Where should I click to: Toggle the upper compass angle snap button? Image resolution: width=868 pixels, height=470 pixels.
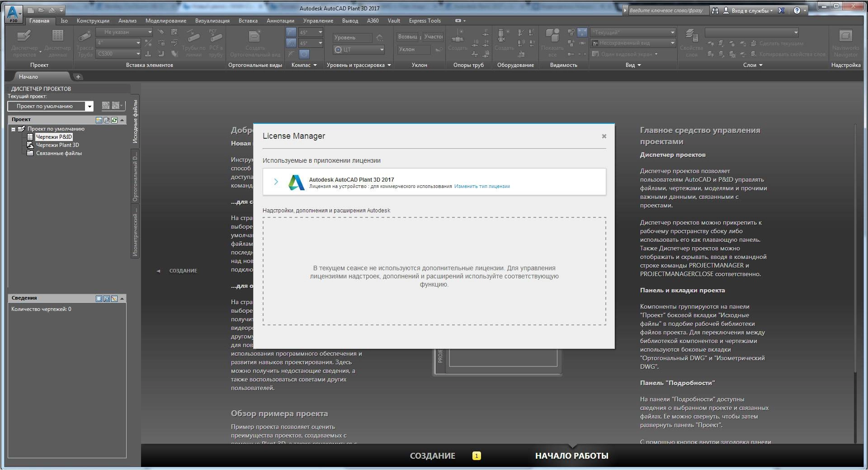pyautogui.click(x=291, y=33)
